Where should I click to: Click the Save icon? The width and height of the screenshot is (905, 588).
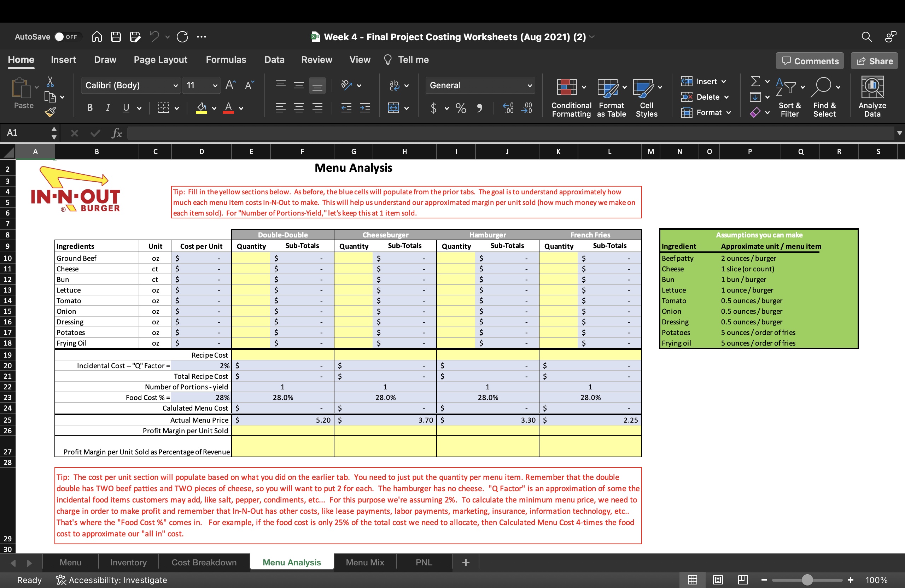pyautogui.click(x=116, y=36)
